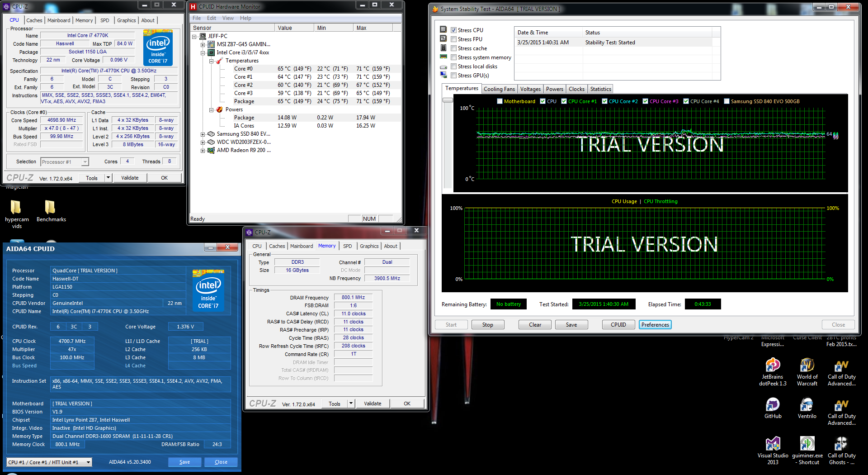The height and width of the screenshot is (475, 868).
Task: Collapse the Powers node in HWMonitor
Action: point(211,109)
